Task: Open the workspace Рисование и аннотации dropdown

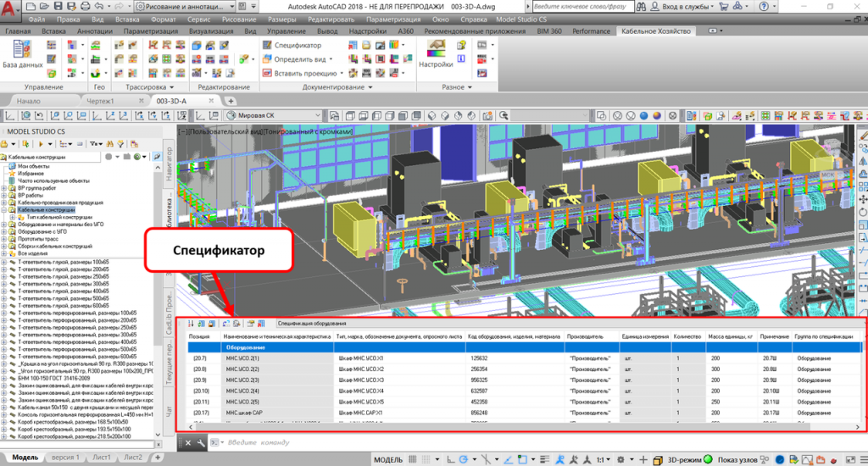Action: [186, 7]
